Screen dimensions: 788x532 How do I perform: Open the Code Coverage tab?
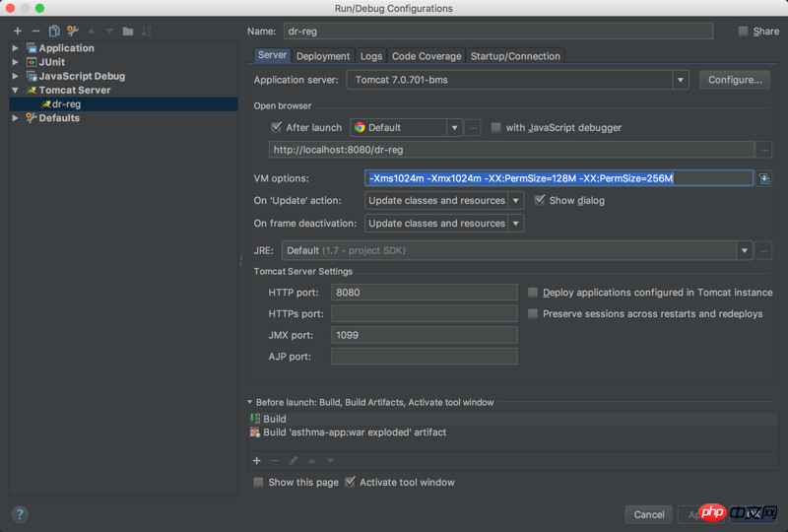click(x=427, y=56)
